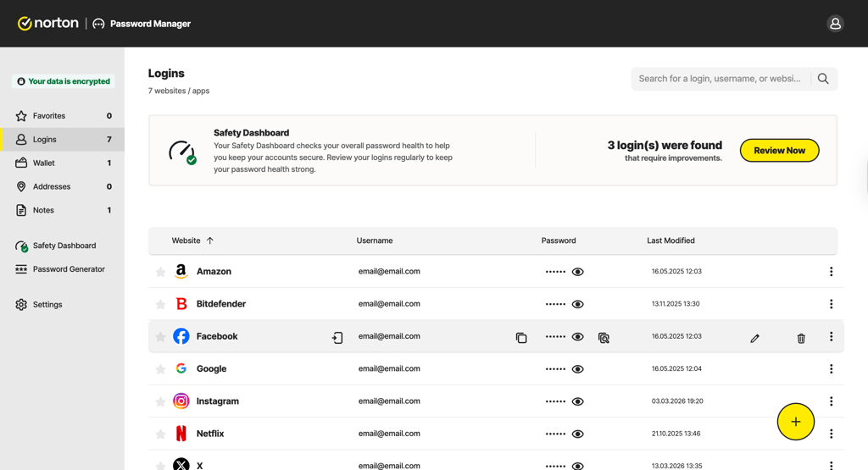Open Favorites in the sidebar
The image size is (868, 470).
click(x=63, y=115)
